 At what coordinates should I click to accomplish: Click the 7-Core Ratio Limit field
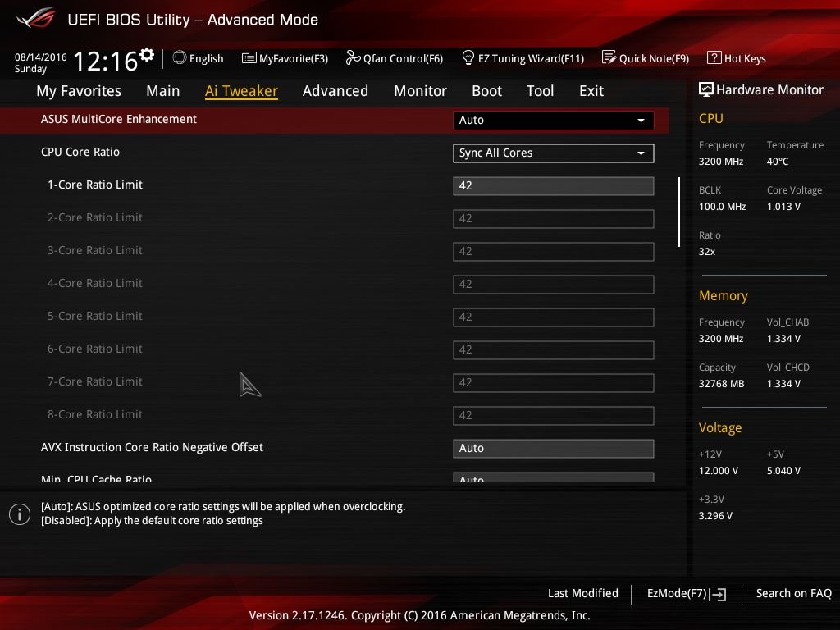pyautogui.click(x=553, y=383)
